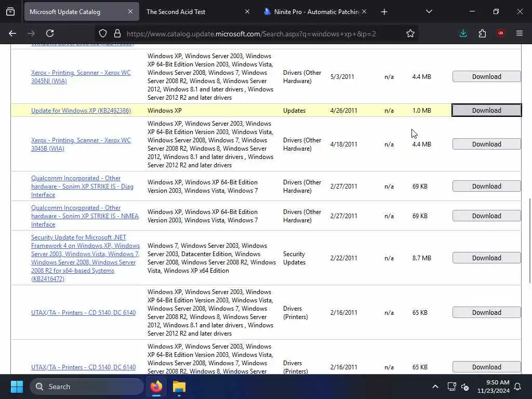Open Xerox WC 3045NI (WIA) link
This screenshot has width=532, height=399.
pos(81,77)
